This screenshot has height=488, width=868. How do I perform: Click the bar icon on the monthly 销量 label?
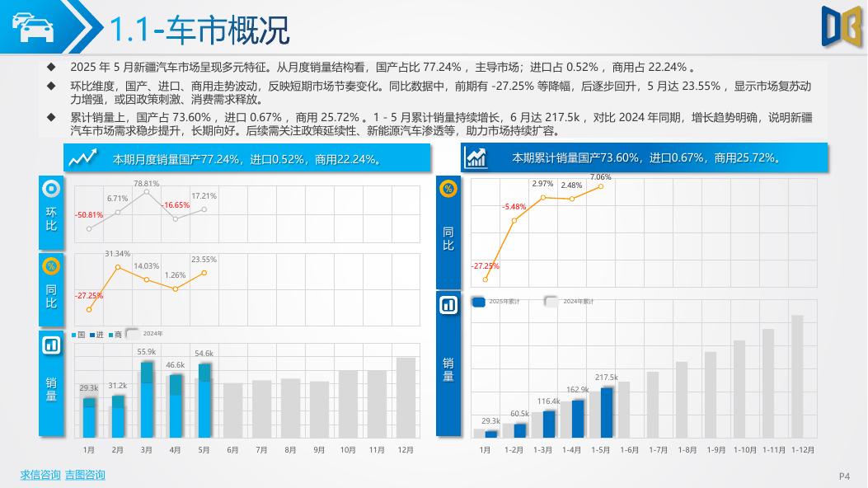(51, 345)
